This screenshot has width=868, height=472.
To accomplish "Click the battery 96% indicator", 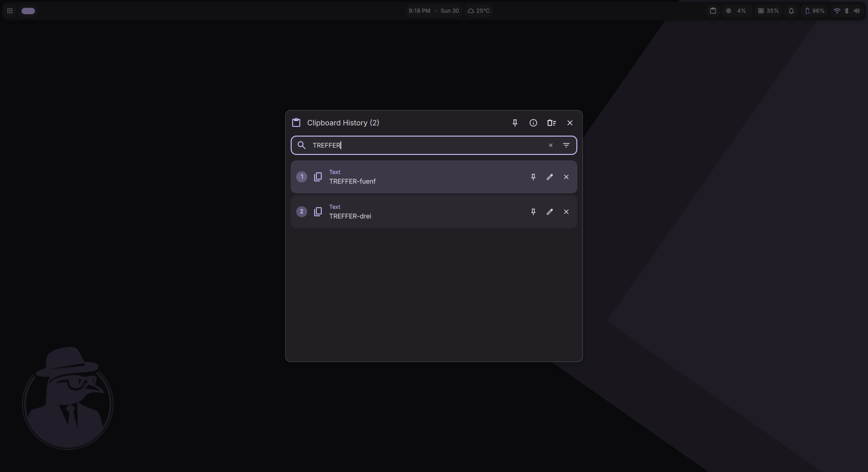I will 815,11.
